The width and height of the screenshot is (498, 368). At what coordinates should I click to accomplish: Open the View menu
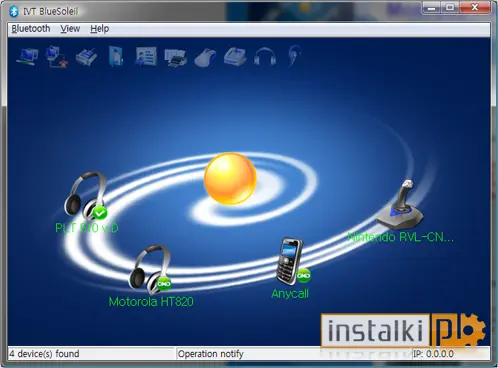[x=70, y=29]
